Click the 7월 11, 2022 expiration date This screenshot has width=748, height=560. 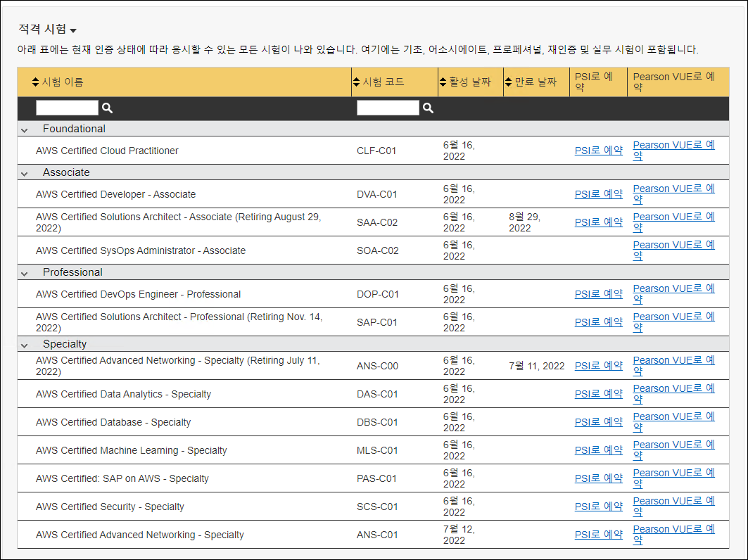[537, 366]
